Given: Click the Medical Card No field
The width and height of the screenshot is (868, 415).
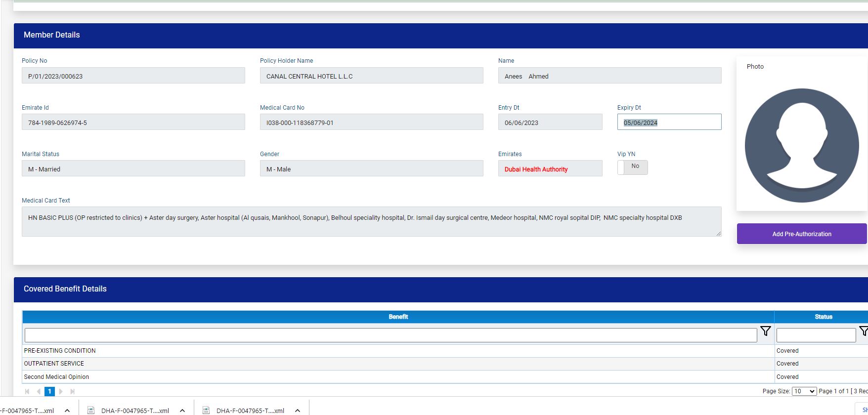Looking at the screenshot, I should (x=372, y=122).
